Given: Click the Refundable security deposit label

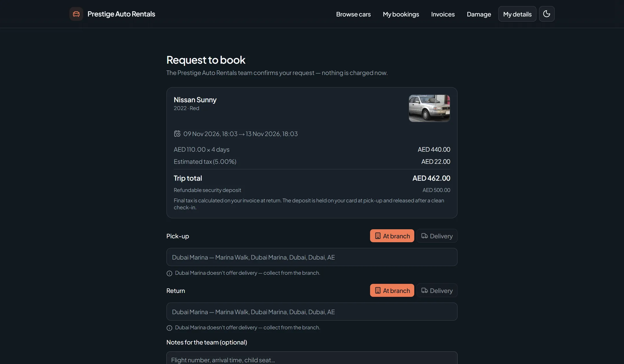Looking at the screenshot, I should [207, 190].
